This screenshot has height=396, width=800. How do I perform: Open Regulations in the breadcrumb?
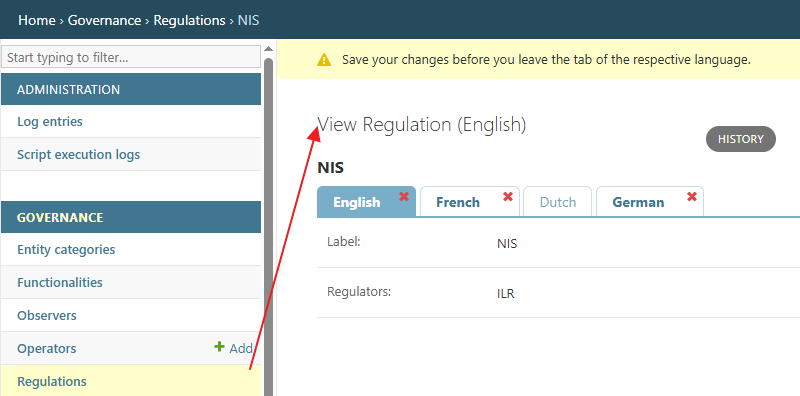(x=189, y=20)
